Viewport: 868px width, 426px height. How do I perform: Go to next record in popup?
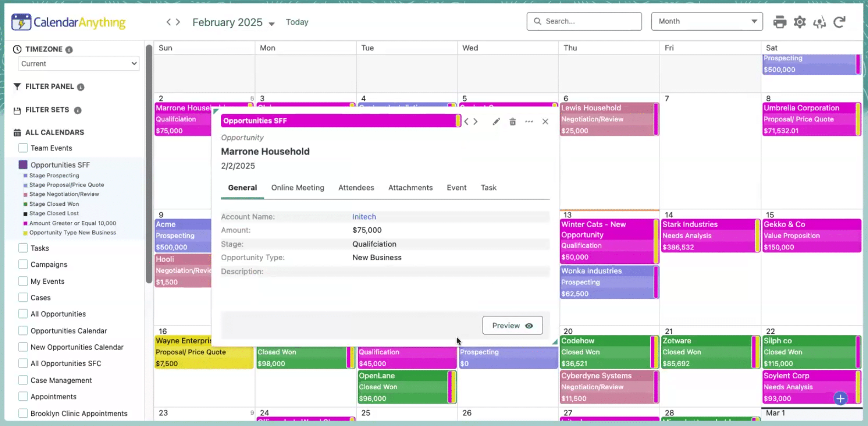pyautogui.click(x=476, y=121)
